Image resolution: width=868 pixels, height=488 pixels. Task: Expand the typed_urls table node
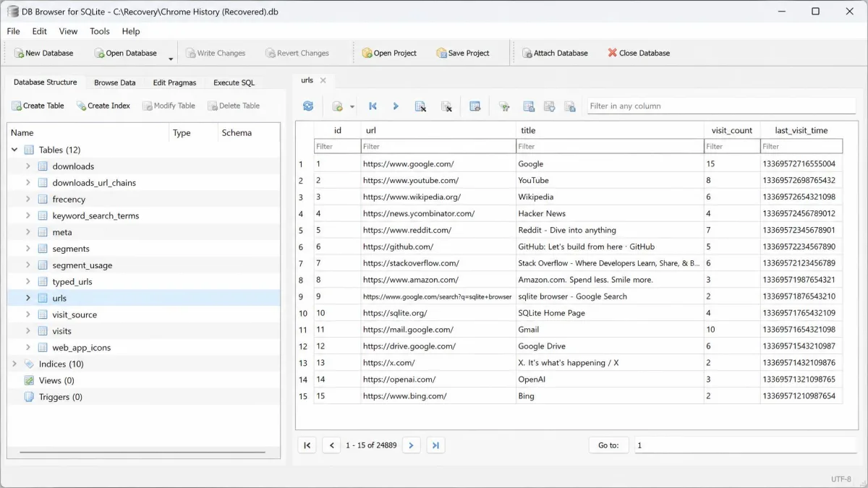28,281
